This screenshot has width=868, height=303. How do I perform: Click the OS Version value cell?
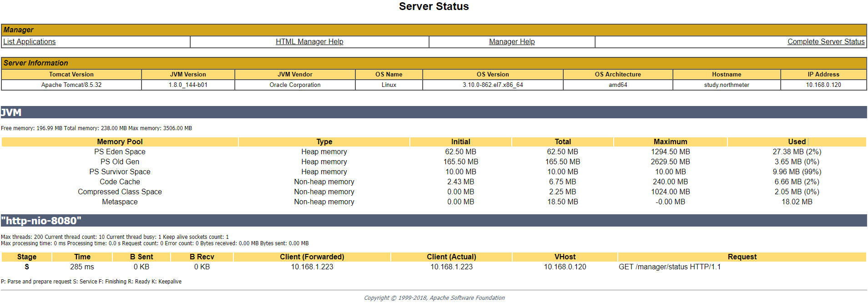[x=493, y=85]
